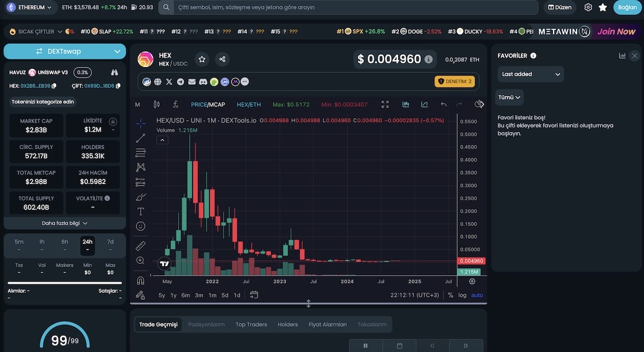Open the chart measure ruler tool
Image resolution: width=644 pixels, height=352 pixels.
pyautogui.click(x=141, y=246)
